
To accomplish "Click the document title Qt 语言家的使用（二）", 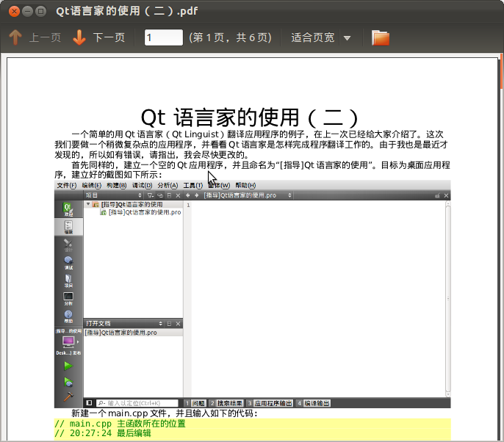I will click(x=250, y=117).
